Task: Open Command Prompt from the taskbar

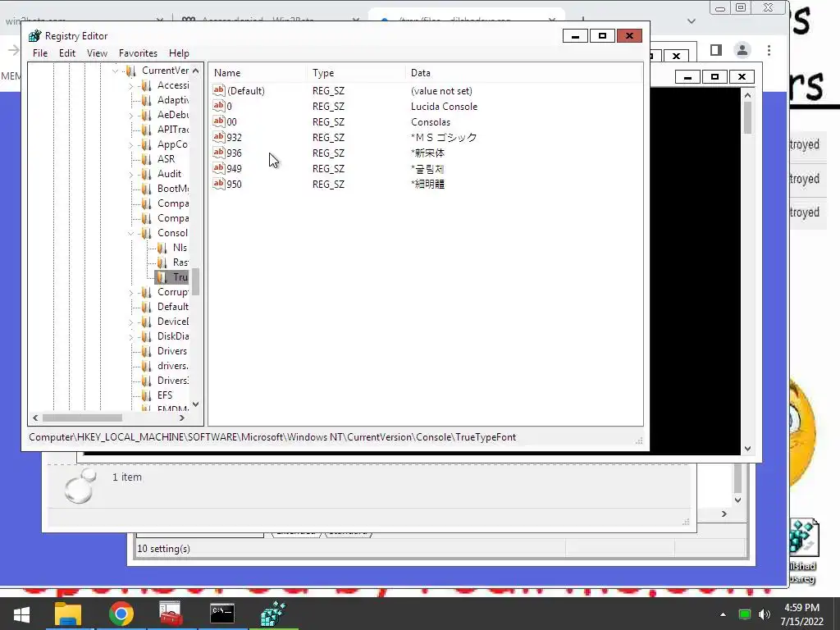Action: 221,614
